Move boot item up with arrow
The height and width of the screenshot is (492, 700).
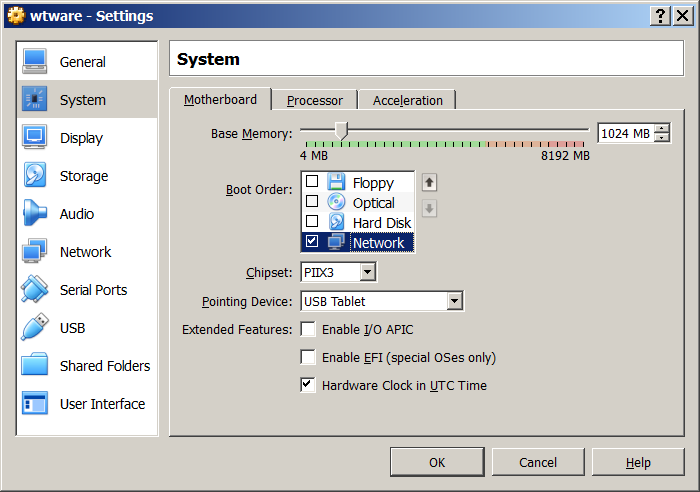[x=429, y=183]
